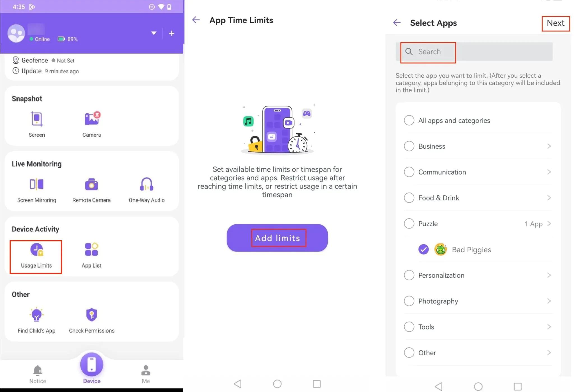The image size is (574, 392).
Task: Open the Usage Limits section
Action: click(x=36, y=255)
